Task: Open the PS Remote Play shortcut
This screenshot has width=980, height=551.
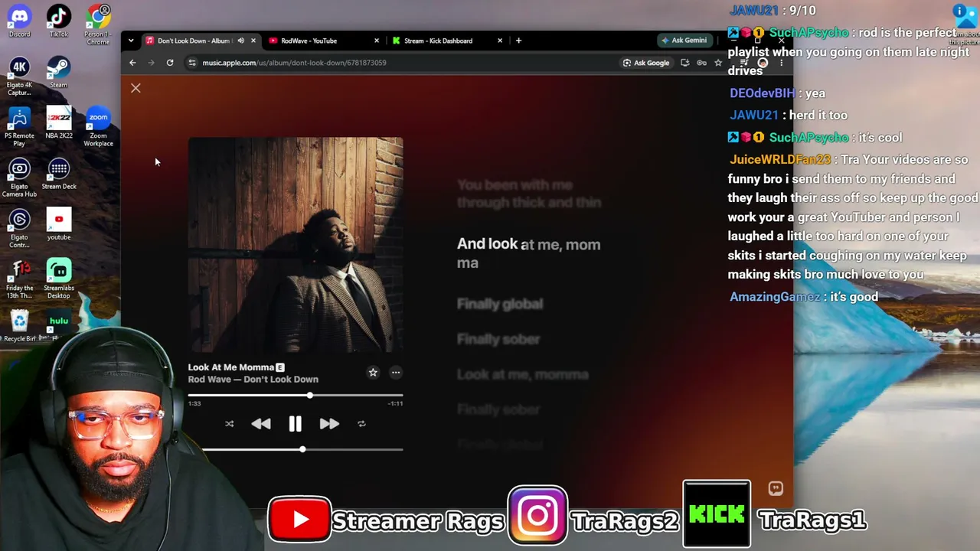Action: [x=20, y=126]
